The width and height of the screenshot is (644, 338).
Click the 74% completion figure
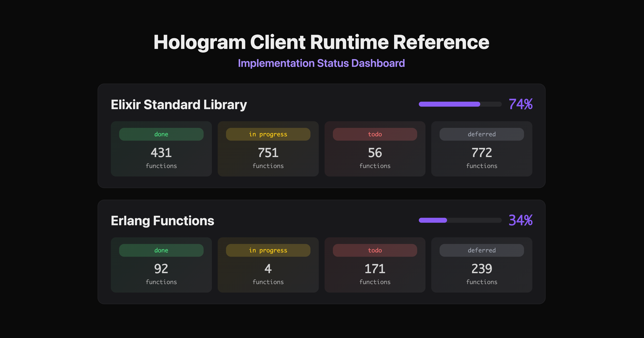(521, 104)
